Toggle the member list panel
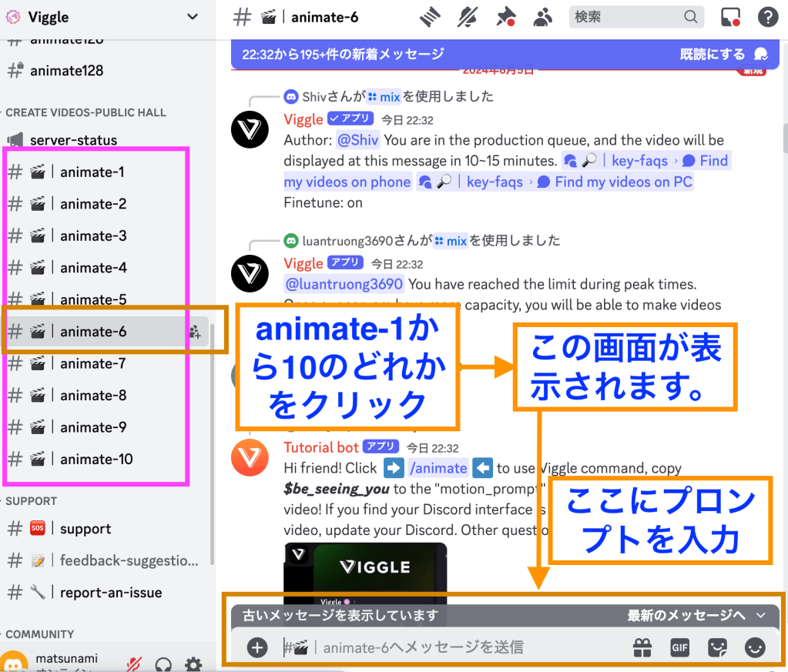This screenshot has height=672, width=788. (x=544, y=17)
